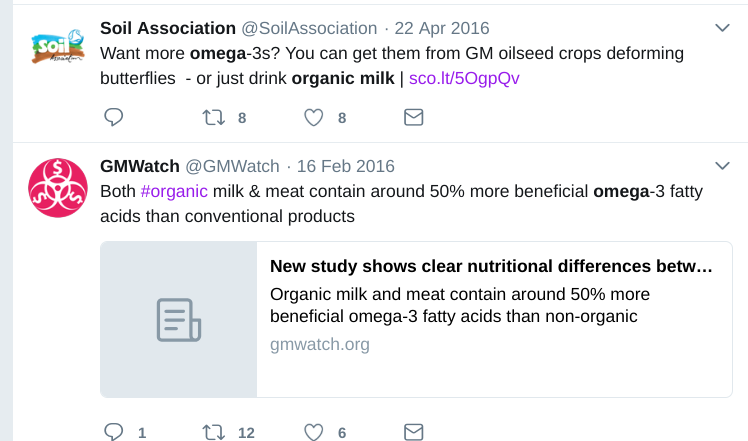Screen dimensions: 748x441
Task: Expand GMWatch tweet options chevron
Action: coord(723,165)
